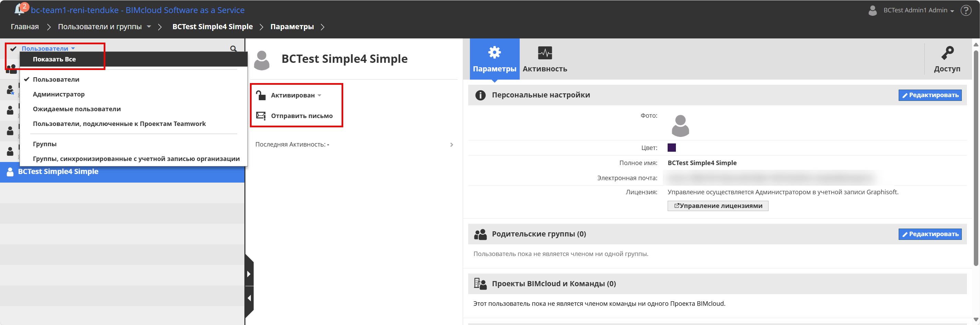Click the Родительские группы (0) heading
Viewport: 980px width, 325px height.
coord(539,234)
